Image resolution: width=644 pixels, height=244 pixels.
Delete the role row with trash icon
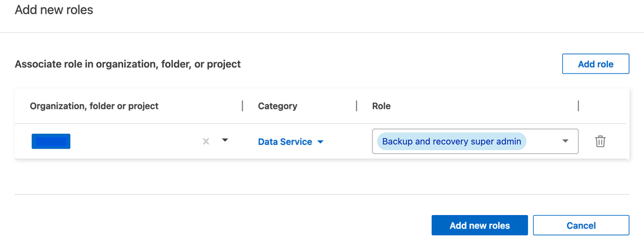coord(600,142)
